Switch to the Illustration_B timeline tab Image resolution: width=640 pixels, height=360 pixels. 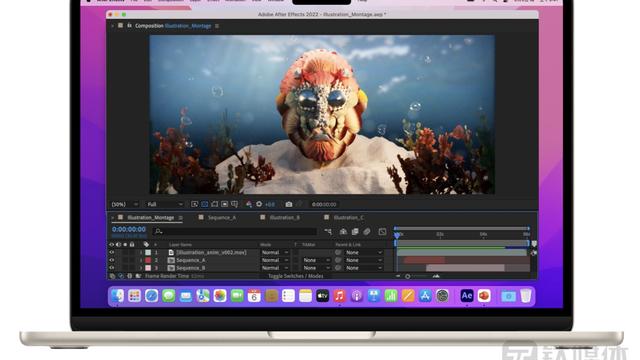[x=284, y=218]
